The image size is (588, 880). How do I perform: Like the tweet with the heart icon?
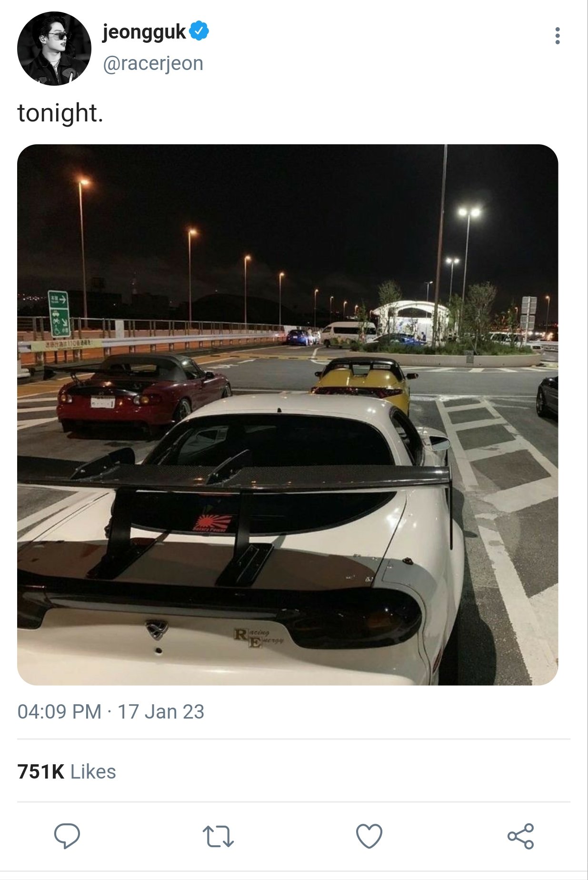369,836
